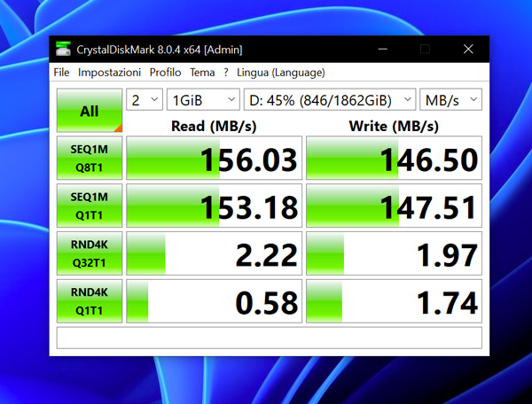The image size is (532, 404).
Task: Open the Impostazioni menu
Action: (109, 73)
